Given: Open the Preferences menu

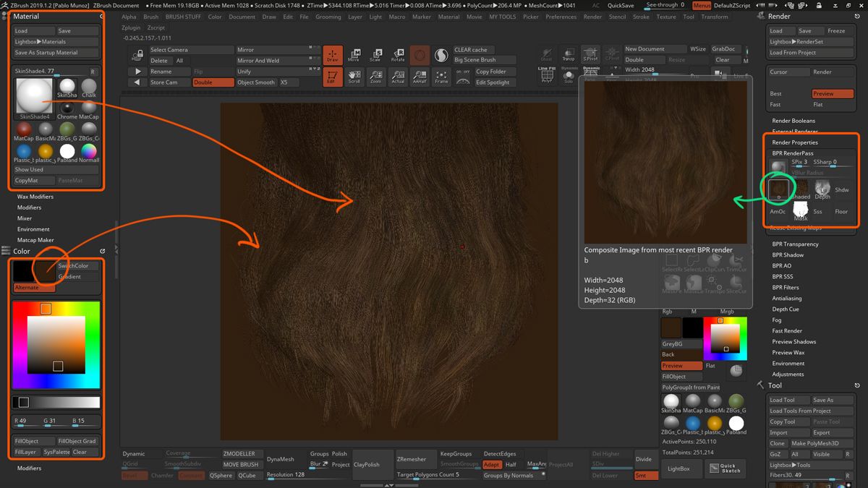Looking at the screenshot, I should [561, 17].
